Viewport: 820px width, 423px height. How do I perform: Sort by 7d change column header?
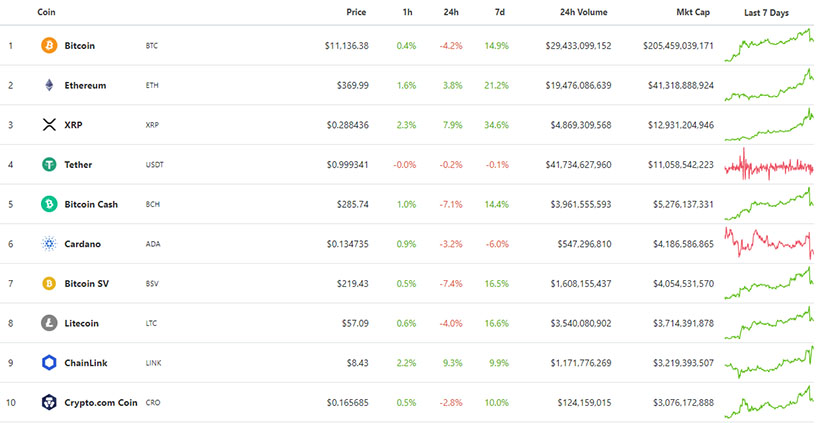(497, 12)
